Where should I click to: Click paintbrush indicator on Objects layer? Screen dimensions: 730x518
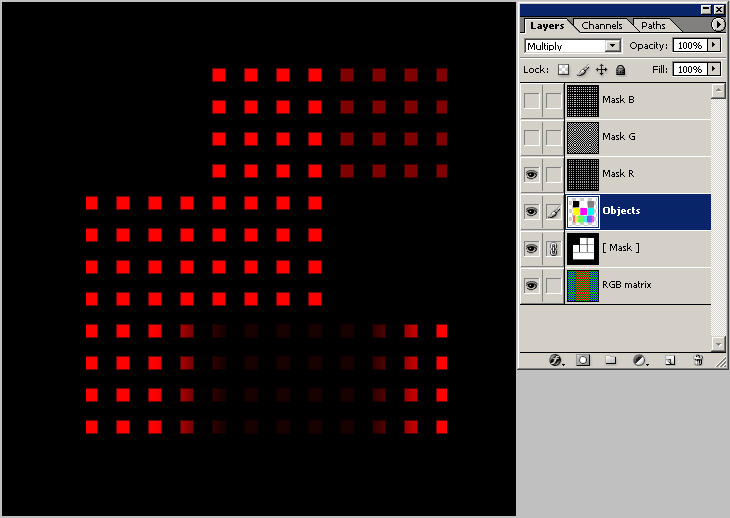click(x=554, y=212)
